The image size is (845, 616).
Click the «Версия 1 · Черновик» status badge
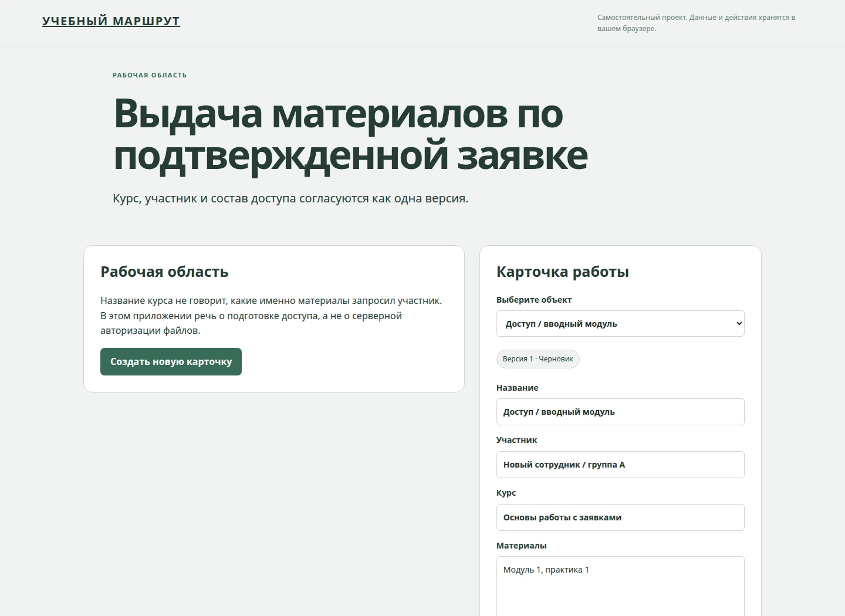coord(538,359)
